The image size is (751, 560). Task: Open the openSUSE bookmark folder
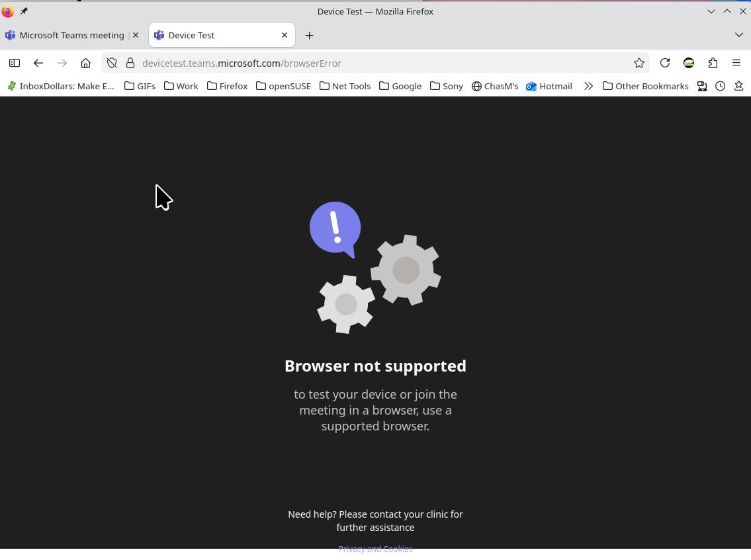click(x=284, y=86)
